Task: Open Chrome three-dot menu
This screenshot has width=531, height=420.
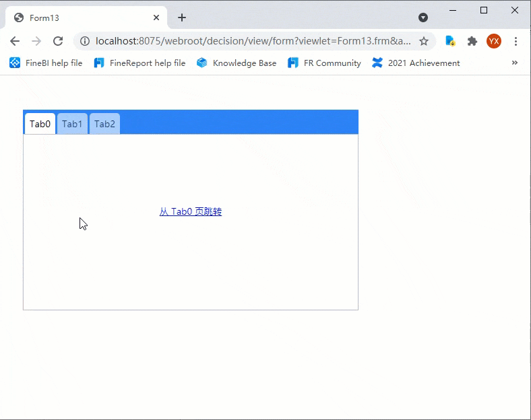Action: 516,41
